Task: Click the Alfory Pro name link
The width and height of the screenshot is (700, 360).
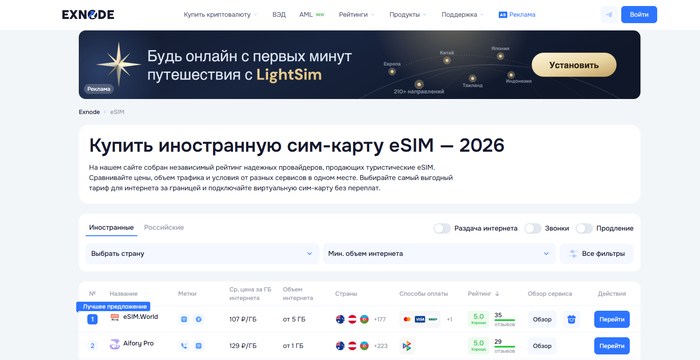Action: 138,343
